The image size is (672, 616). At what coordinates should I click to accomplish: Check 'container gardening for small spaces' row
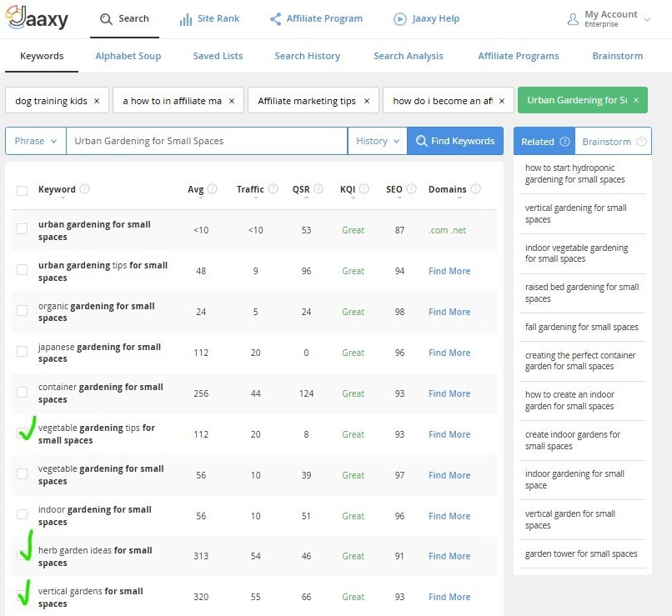tap(22, 392)
